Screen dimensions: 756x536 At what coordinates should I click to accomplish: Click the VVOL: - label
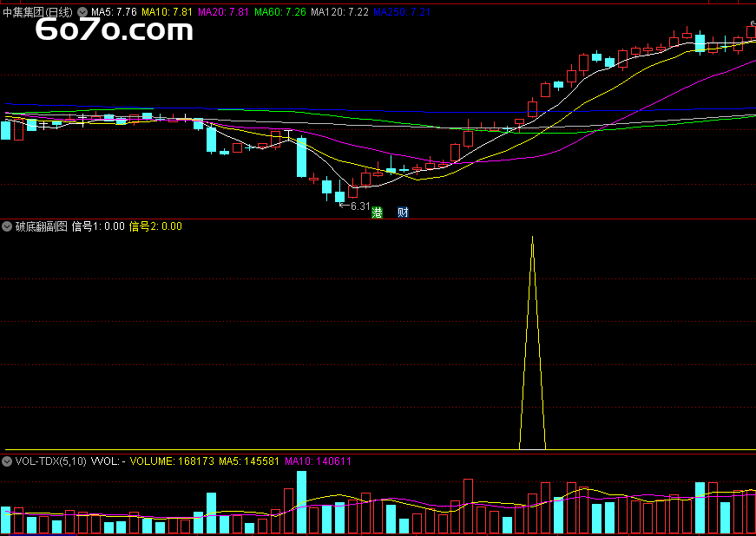click(108, 461)
